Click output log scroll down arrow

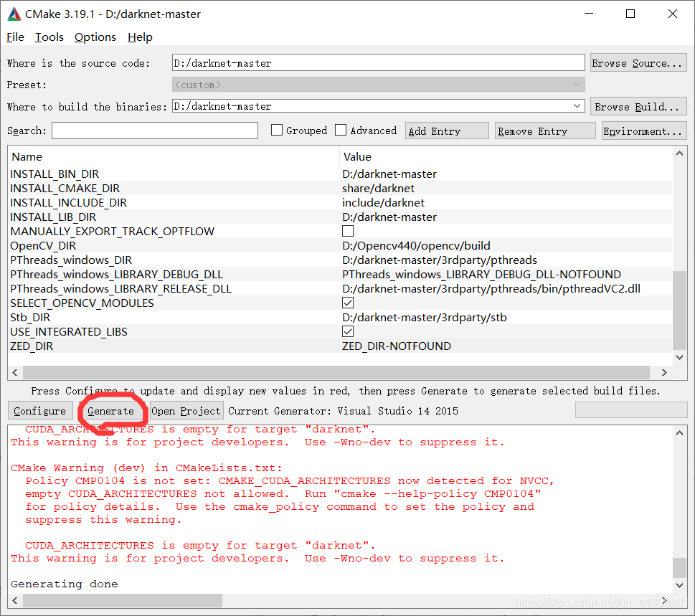coord(679,585)
